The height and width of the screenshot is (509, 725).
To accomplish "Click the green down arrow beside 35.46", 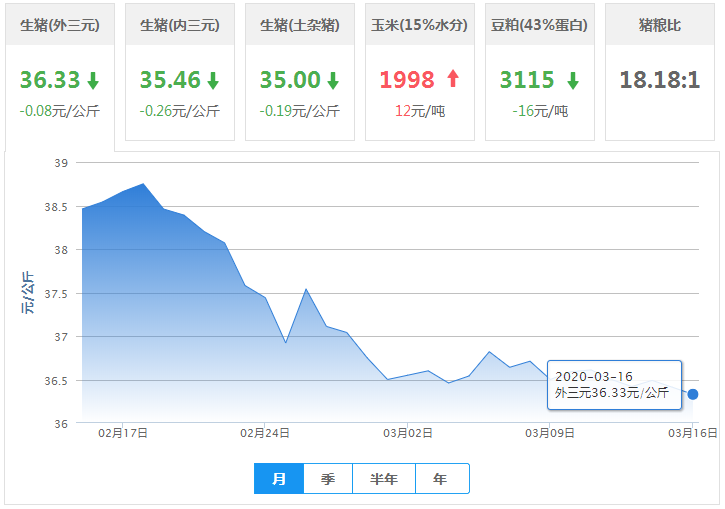I will (213, 81).
